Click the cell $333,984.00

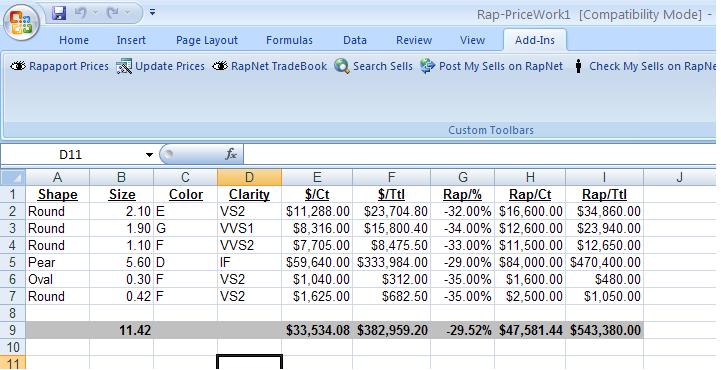coord(392,262)
